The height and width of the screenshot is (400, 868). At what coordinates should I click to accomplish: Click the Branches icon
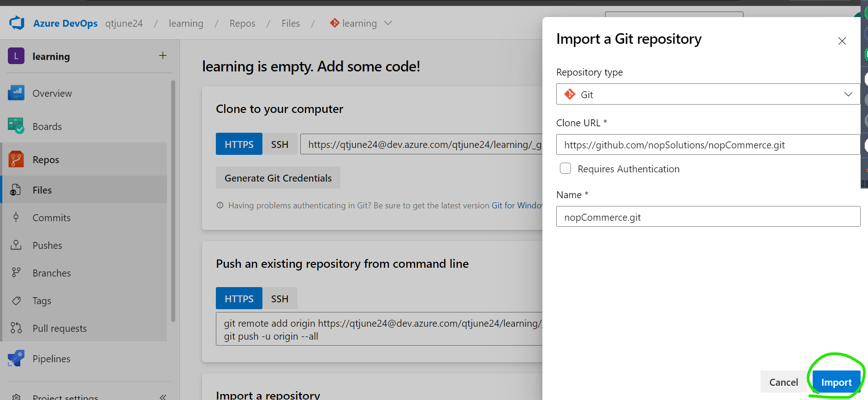point(16,273)
